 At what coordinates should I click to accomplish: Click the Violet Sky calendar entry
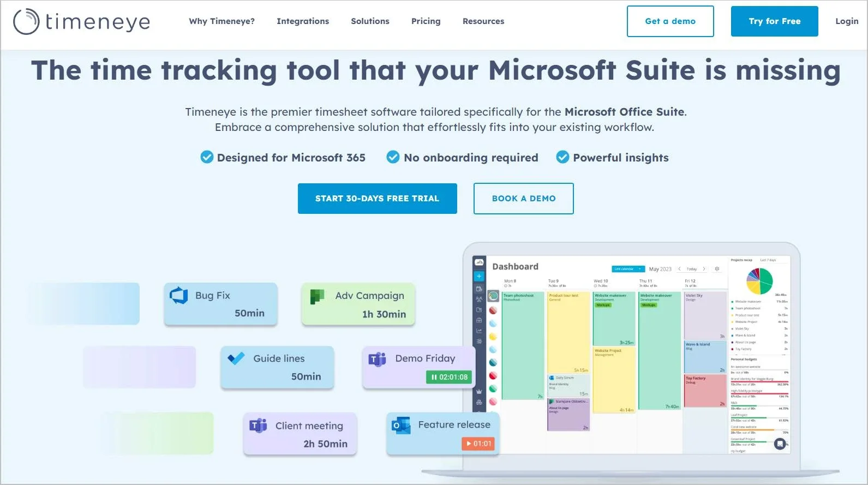(705, 315)
